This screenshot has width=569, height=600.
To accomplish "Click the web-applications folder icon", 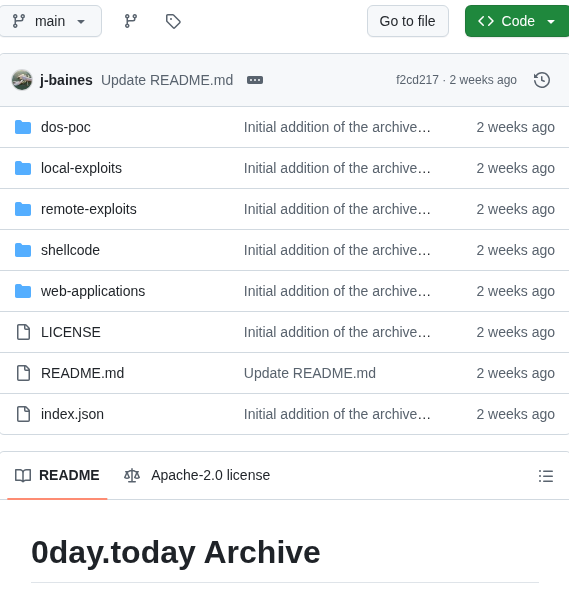I will 23,291.
